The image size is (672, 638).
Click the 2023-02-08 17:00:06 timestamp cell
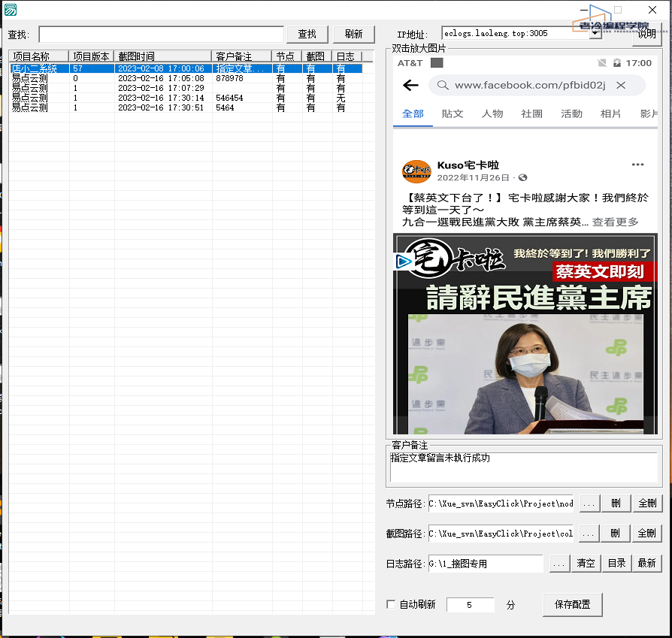(161, 68)
